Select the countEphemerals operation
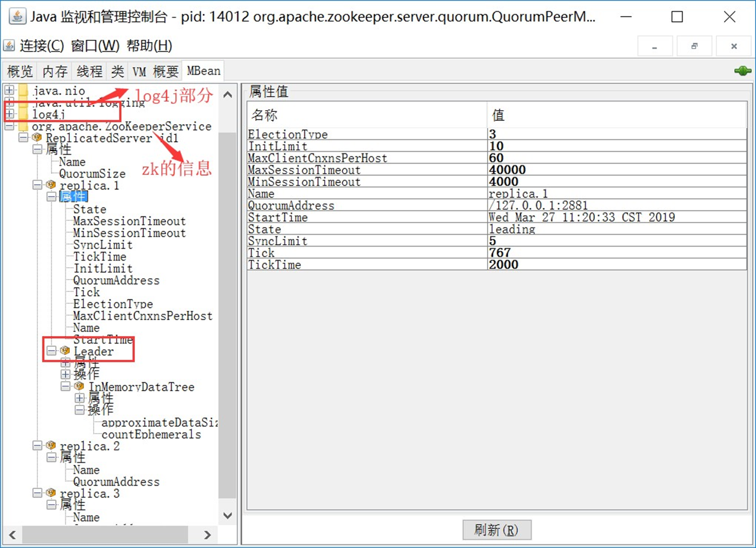This screenshot has height=548, width=756. (x=151, y=434)
